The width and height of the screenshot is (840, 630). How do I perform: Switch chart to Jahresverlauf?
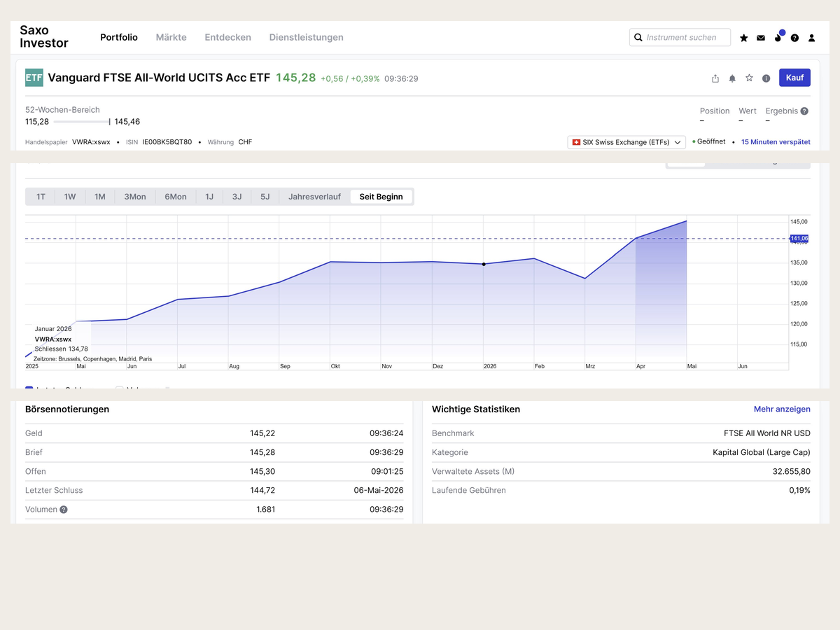pos(314,197)
